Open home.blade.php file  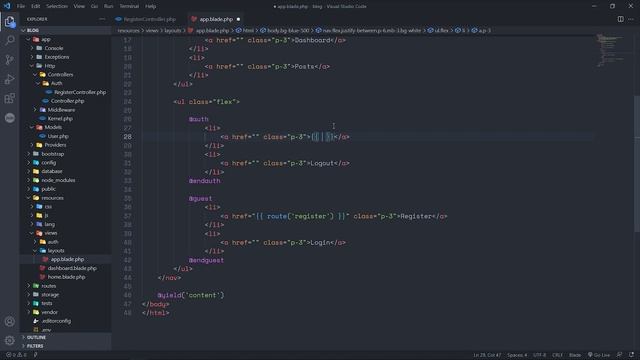tap(65, 277)
